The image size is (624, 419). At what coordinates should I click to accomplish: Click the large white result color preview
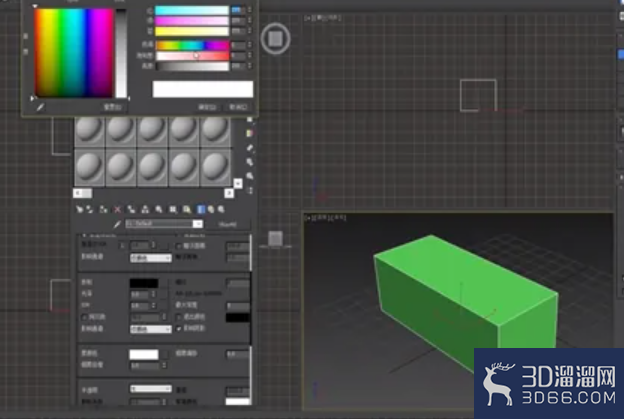click(203, 89)
